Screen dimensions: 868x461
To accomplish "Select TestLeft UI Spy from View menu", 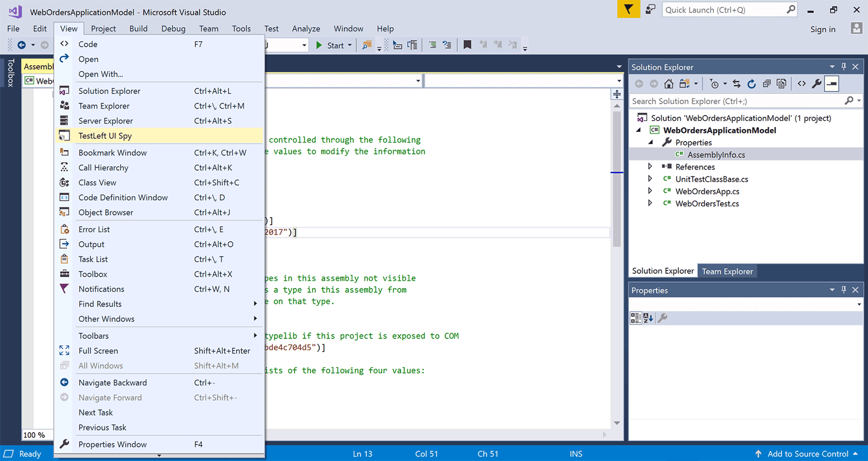I will point(105,136).
